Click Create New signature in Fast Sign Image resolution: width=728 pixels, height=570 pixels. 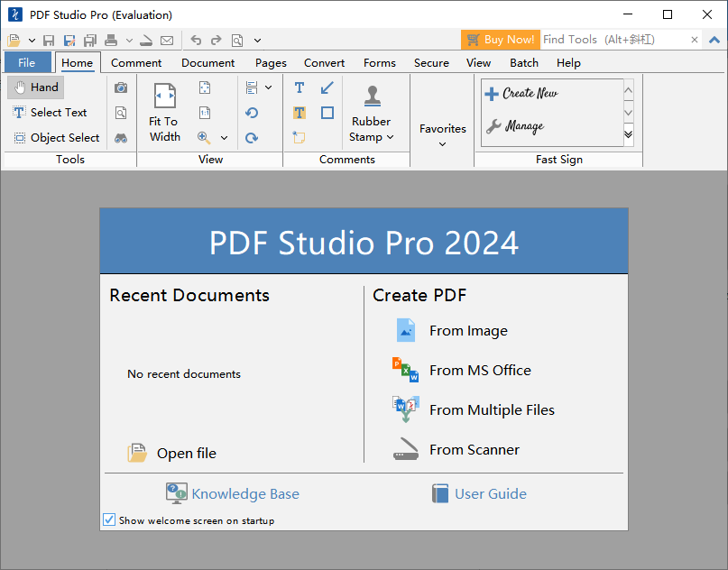(x=521, y=93)
